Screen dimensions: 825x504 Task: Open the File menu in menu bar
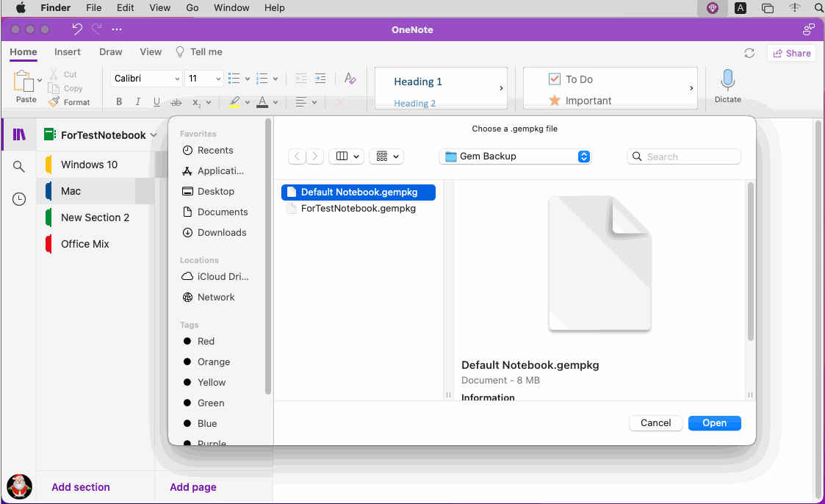[93, 8]
